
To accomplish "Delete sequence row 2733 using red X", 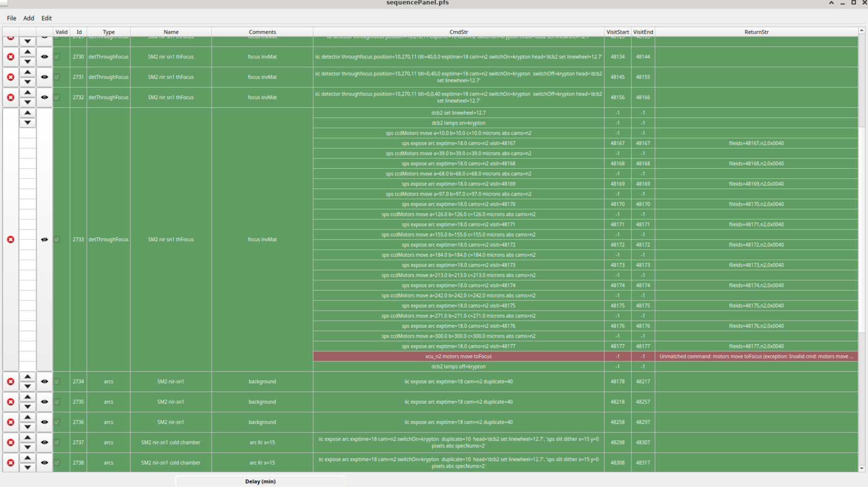I will click(11, 239).
